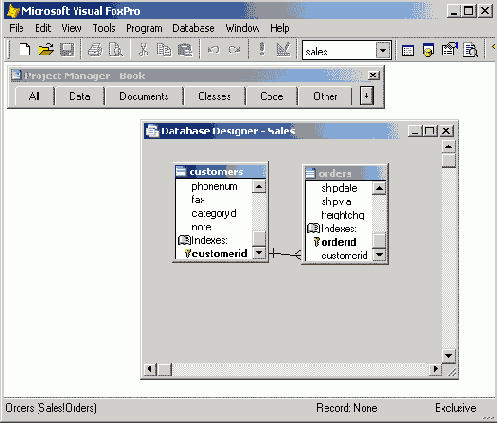Viewport: 497px width, 423px height.
Task: Open the Help menu
Action: [280, 28]
